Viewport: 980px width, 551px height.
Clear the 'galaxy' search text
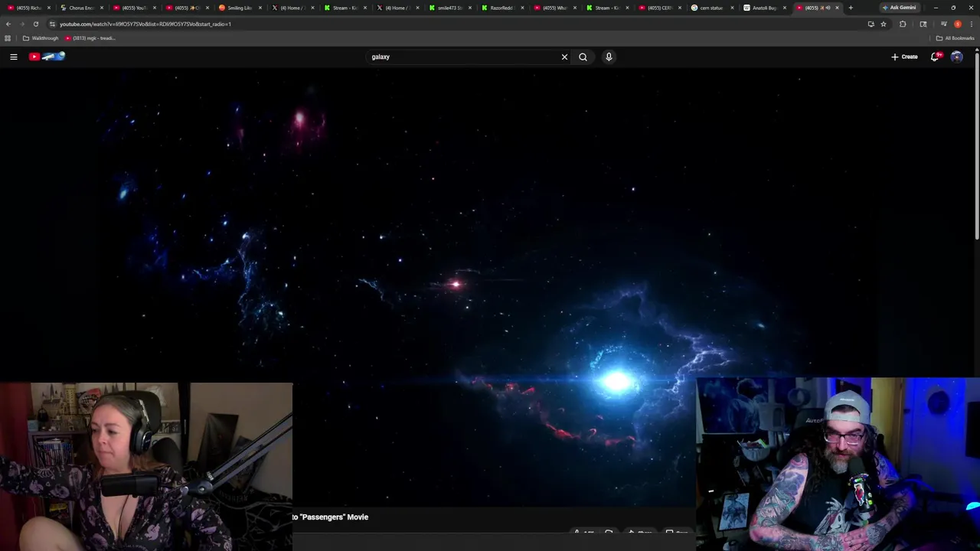coord(564,57)
